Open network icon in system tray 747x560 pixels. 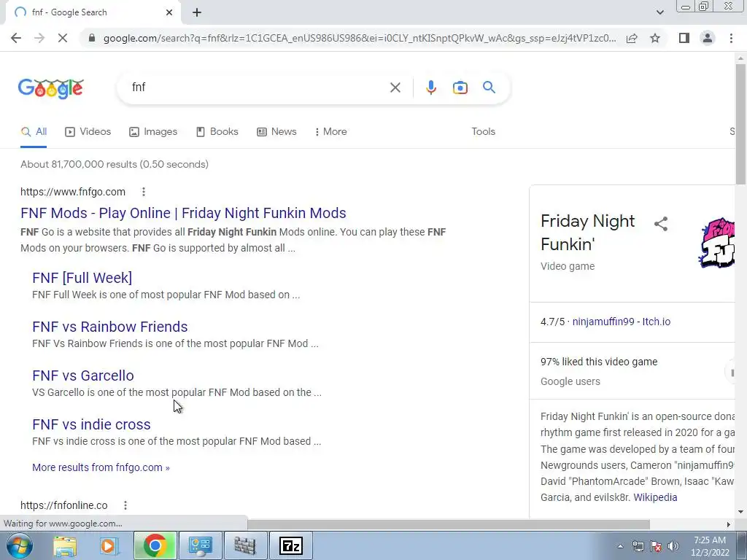(638, 546)
